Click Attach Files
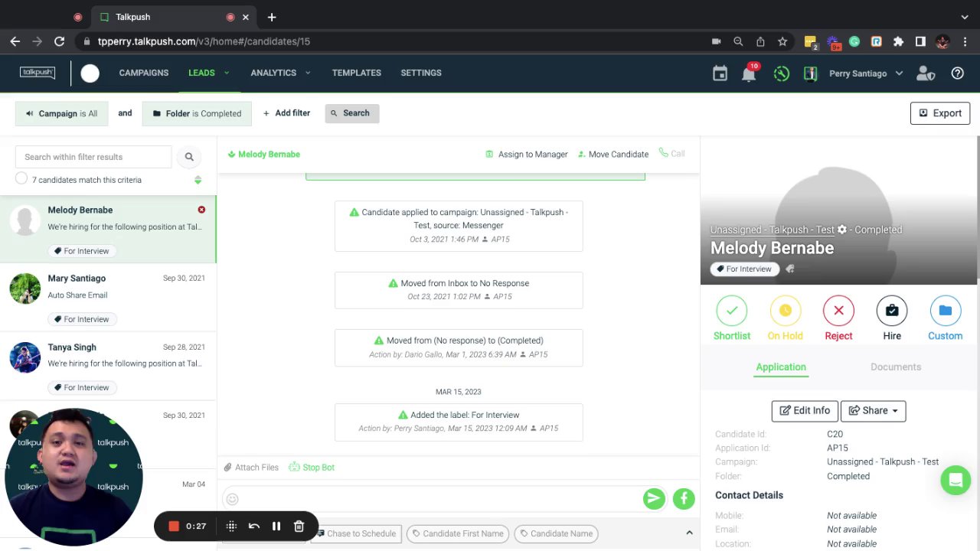The height and width of the screenshot is (551, 980). [251, 467]
